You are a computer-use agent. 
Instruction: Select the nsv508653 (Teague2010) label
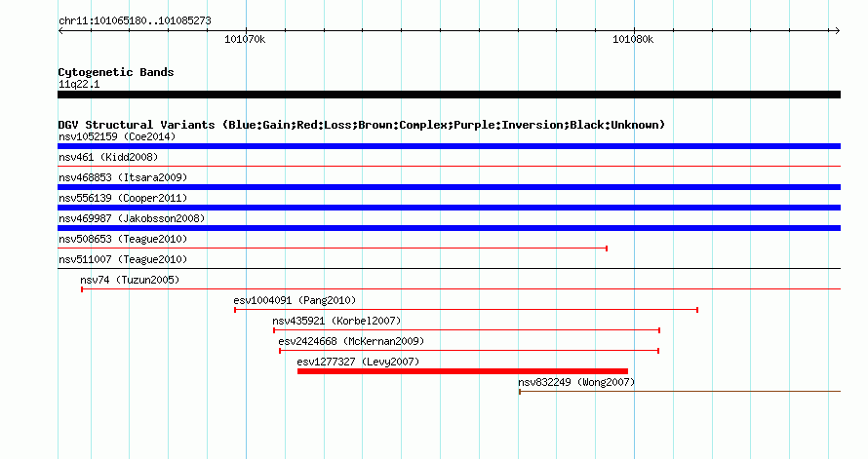[x=123, y=239]
